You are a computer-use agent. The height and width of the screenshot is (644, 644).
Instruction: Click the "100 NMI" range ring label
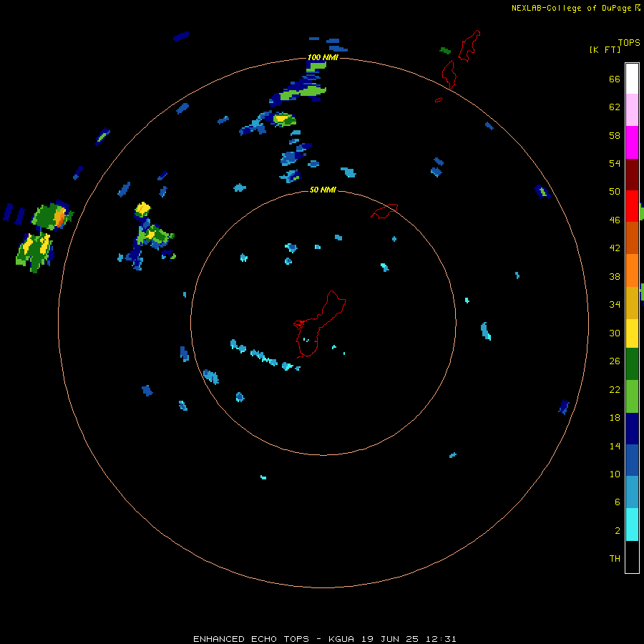coord(323,57)
